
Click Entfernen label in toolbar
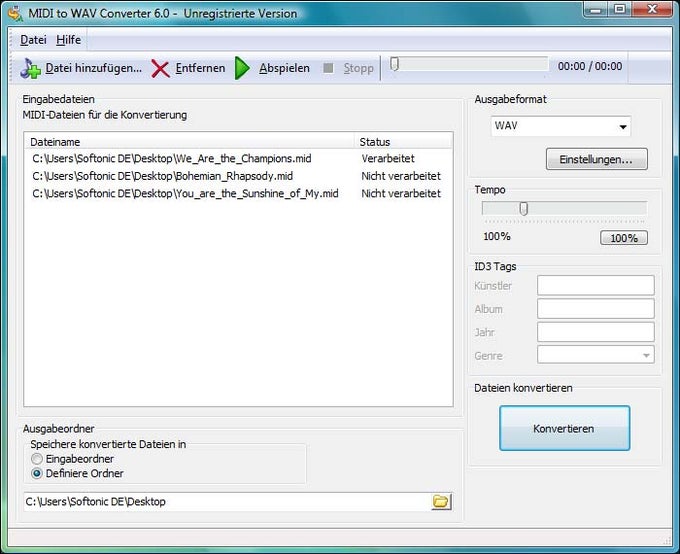[x=200, y=68]
